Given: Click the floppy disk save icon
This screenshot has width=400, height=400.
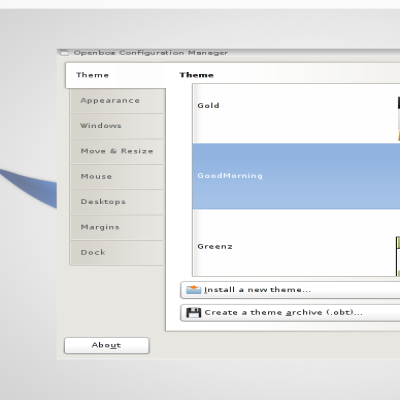Looking at the screenshot, I should 193,313.
